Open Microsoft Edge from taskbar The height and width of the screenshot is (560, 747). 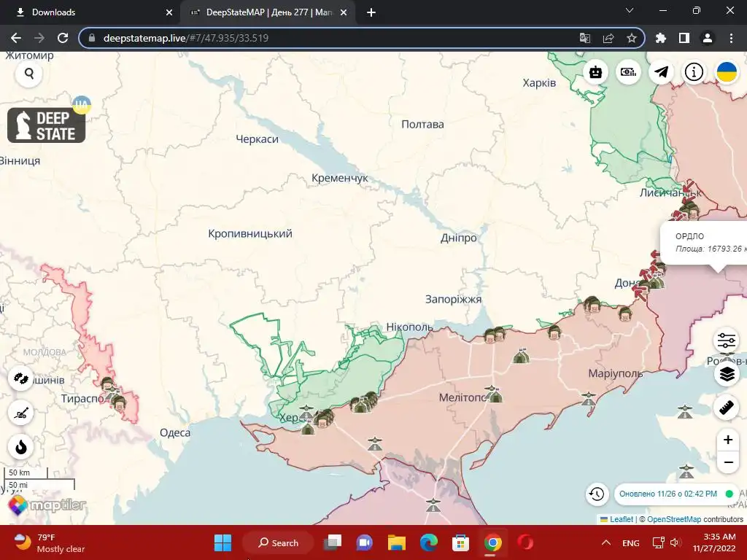pos(429,542)
